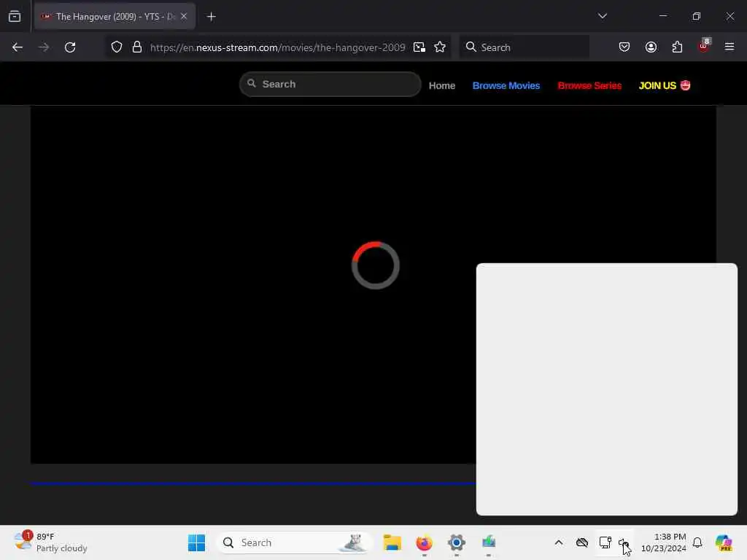747x560 pixels.
Task: Reload the current page
Action: [70, 47]
